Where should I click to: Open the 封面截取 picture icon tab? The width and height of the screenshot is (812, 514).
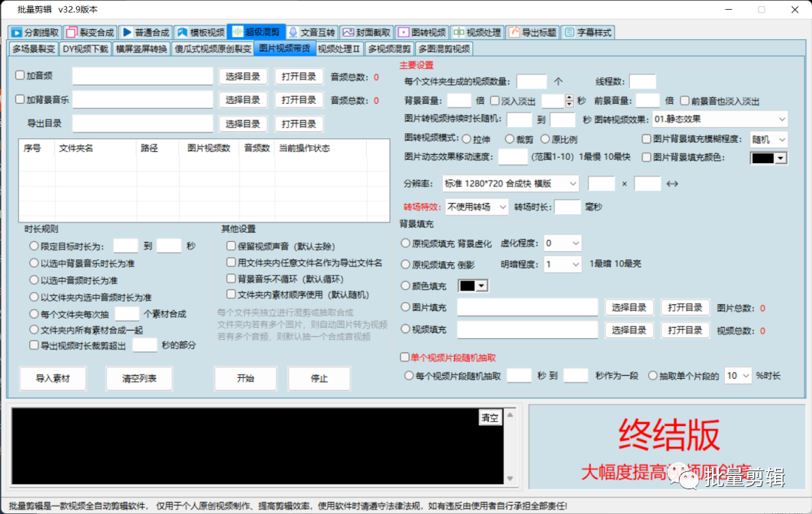(348, 32)
